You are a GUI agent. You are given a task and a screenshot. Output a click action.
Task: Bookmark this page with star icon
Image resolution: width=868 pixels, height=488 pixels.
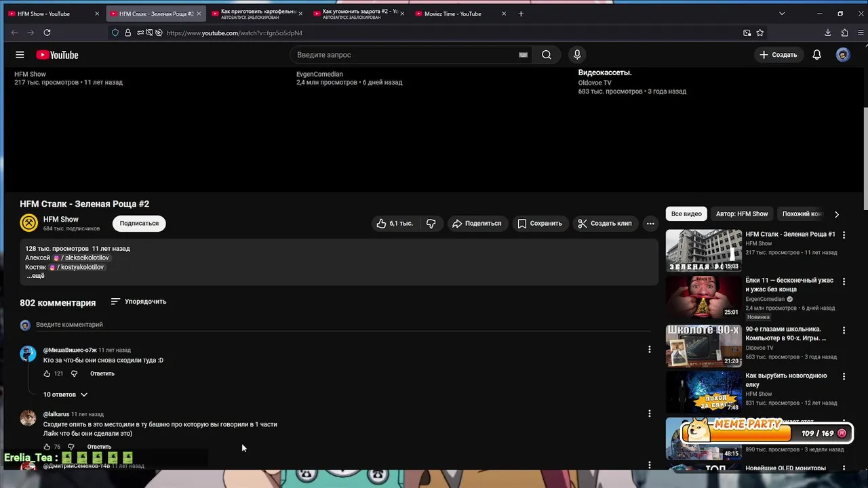coord(760,33)
